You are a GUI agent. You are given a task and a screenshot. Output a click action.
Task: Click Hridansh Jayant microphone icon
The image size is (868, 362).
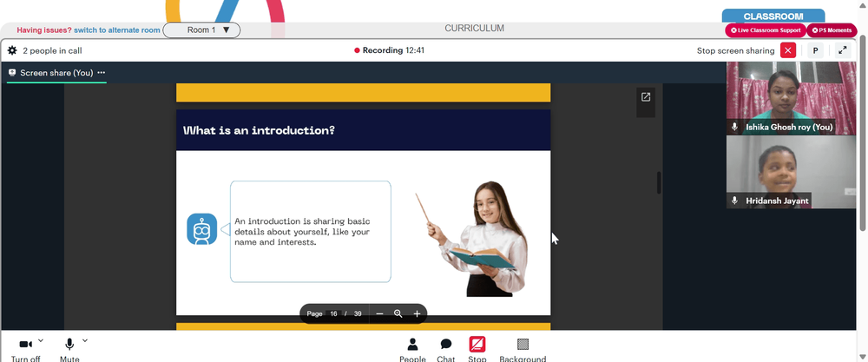click(x=734, y=201)
